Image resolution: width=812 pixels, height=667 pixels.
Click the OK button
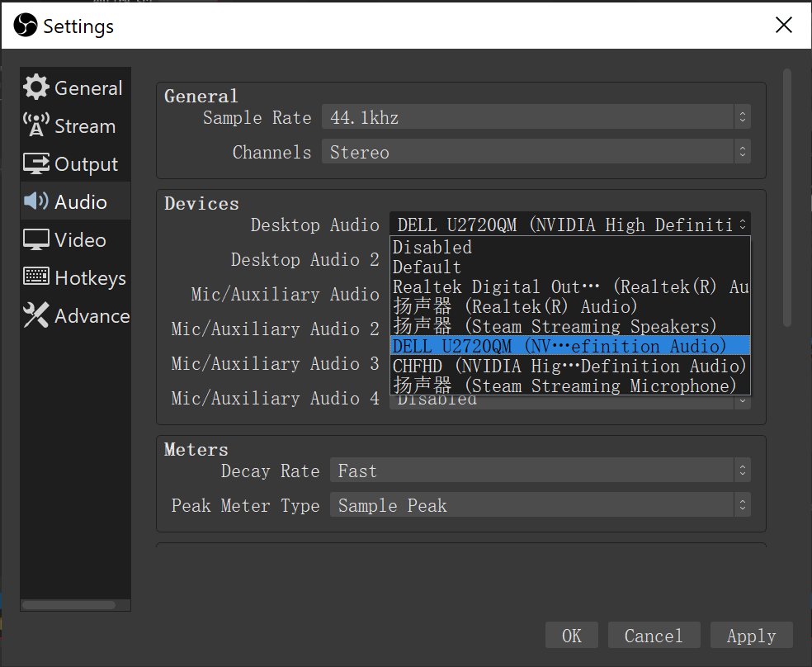tap(572, 636)
